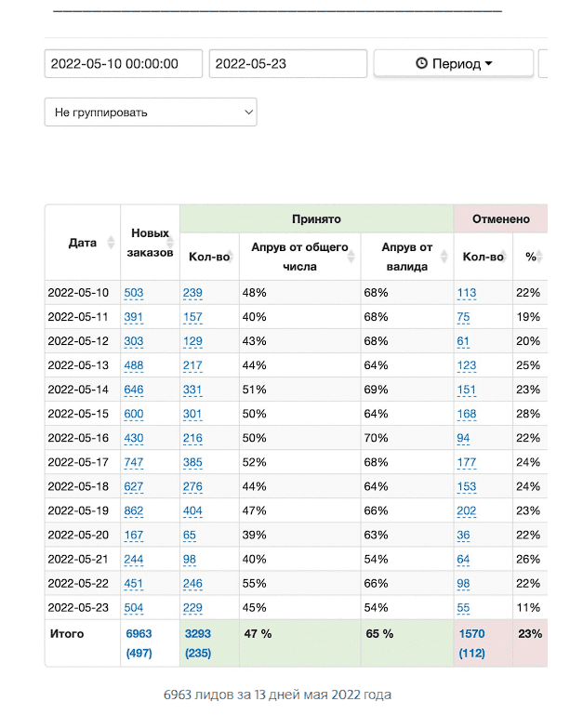Click cancelled count 55 for 2022-05-23
This screenshot has height=728, width=583.
(464, 607)
